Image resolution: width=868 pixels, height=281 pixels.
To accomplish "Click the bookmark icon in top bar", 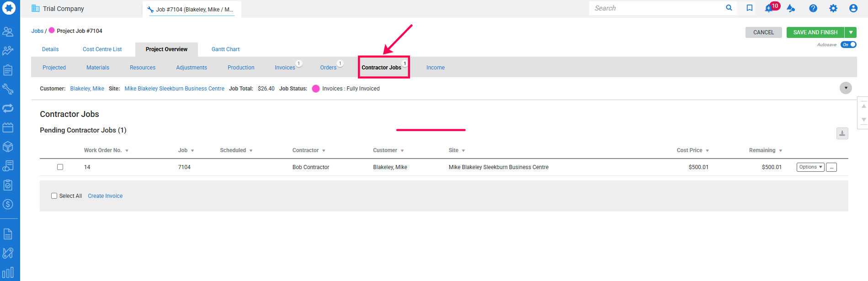I will coord(750,8).
